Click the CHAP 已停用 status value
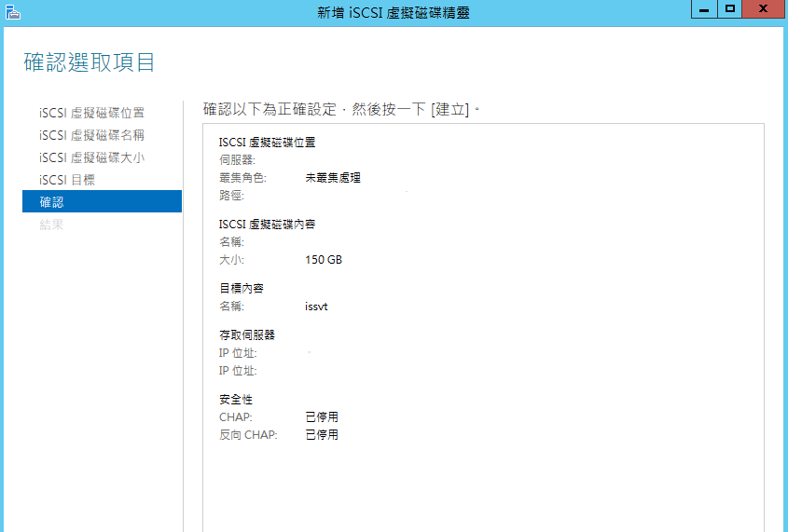The image size is (788, 532). click(322, 417)
